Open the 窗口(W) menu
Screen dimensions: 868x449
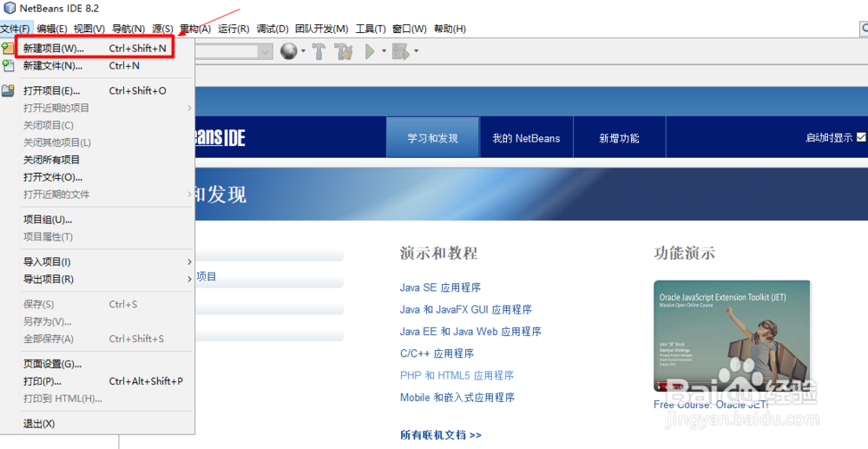coord(409,29)
